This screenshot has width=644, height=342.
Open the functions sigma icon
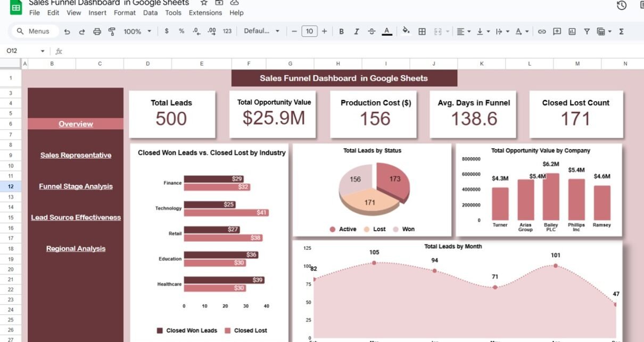tap(621, 31)
